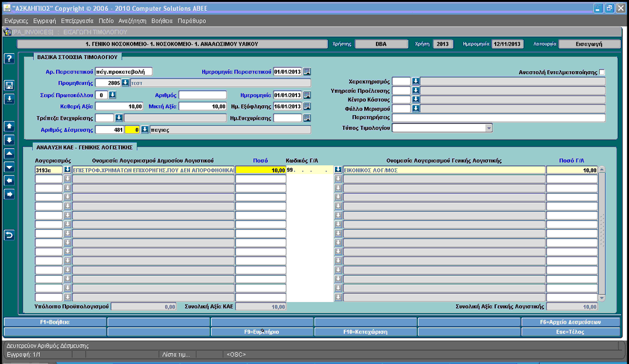Click the Χρήση value 2013
The height and width of the screenshot is (364, 629).
point(443,44)
